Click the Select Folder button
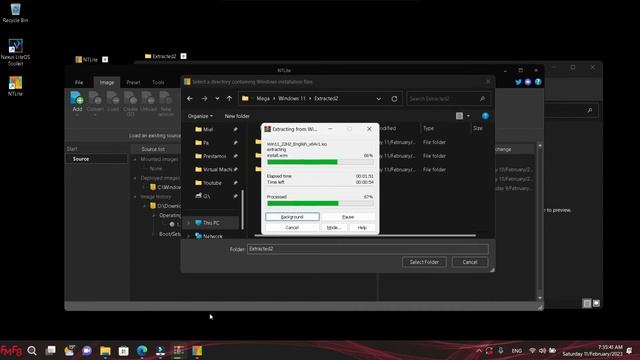Image resolution: width=640 pixels, height=360 pixels. [x=424, y=262]
